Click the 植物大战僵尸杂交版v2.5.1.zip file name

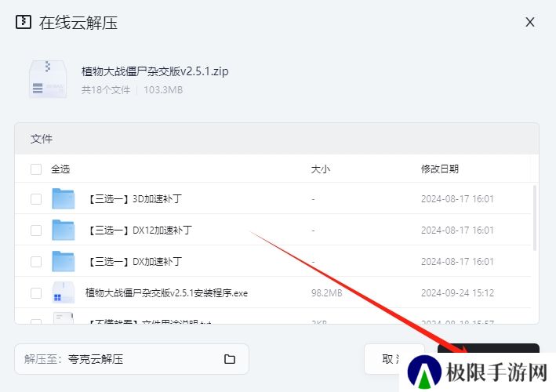click(155, 71)
